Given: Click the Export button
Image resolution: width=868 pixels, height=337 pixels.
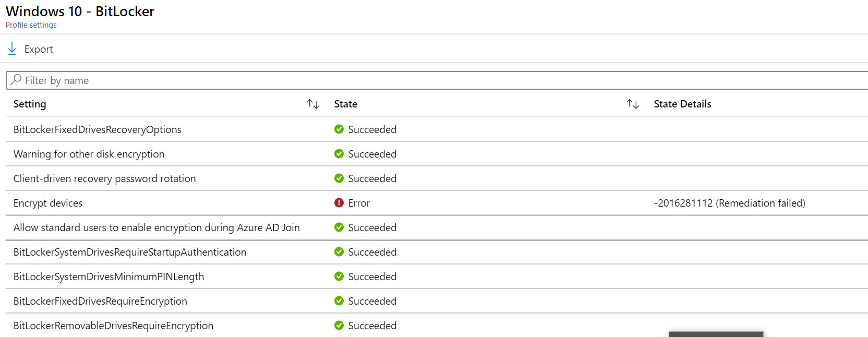Looking at the screenshot, I should (x=39, y=49).
